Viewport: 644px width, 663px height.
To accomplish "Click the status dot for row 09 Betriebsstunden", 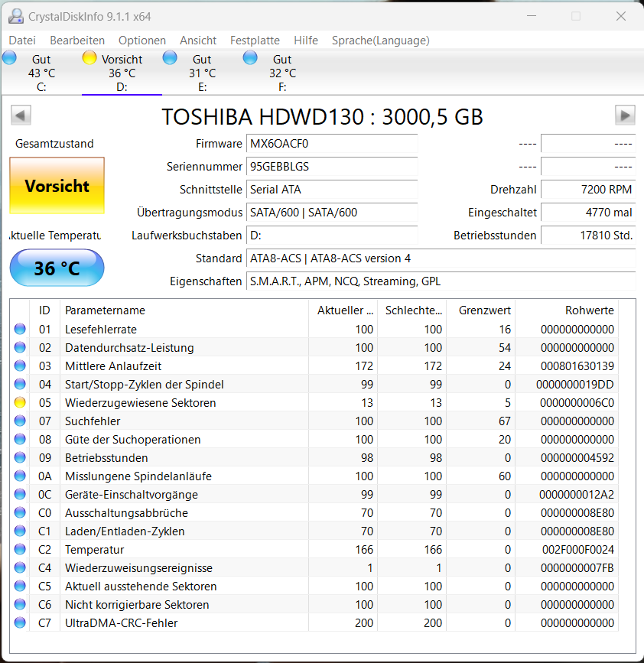I will click(20, 457).
